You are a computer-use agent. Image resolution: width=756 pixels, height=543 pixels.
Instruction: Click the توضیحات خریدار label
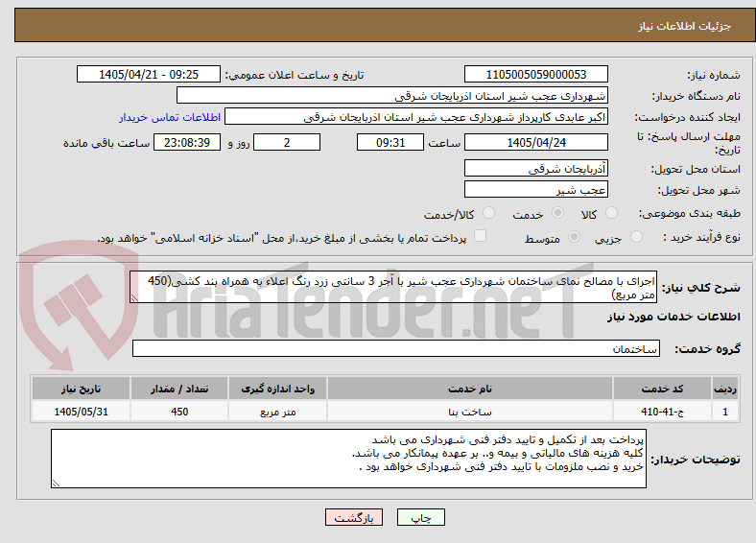pos(696,460)
